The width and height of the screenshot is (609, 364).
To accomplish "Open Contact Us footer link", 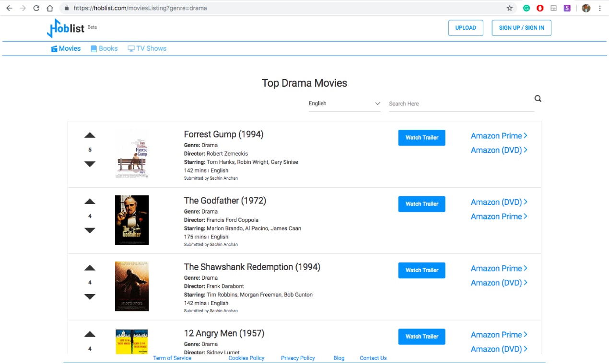I will click(x=373, y=358).
